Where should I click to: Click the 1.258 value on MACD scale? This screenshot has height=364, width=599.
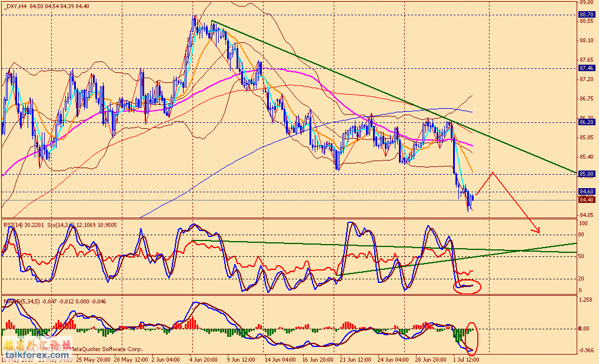(x=587, y=300)
